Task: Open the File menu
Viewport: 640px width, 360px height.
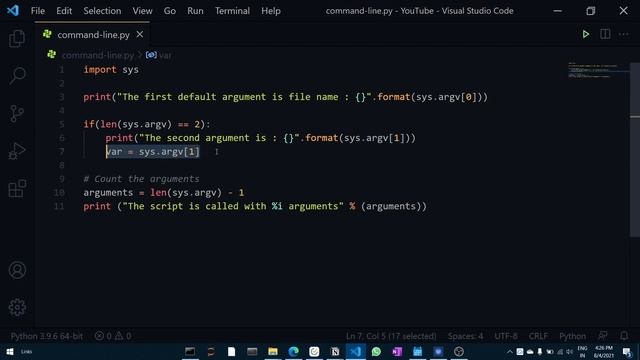Action: pos(38,11)
